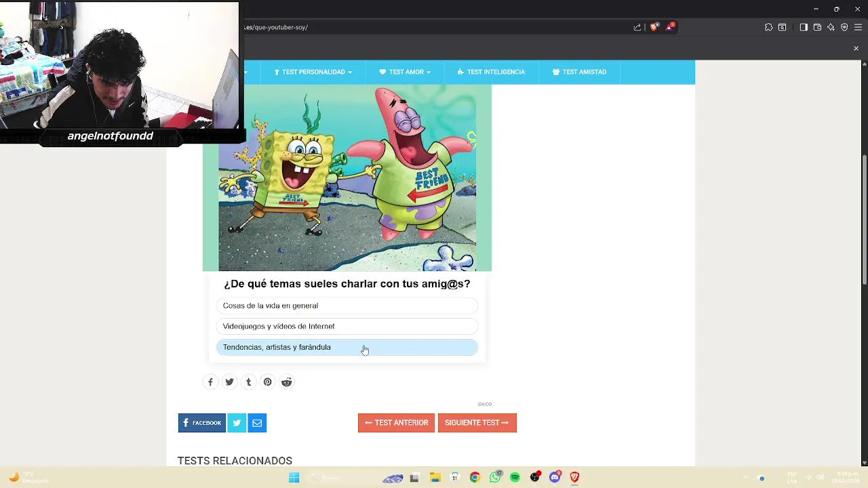Image resolution: width=868 pixels, height=488 pixels.
Task: Go to TEST ANTERIOR
Action: (396, 423)
